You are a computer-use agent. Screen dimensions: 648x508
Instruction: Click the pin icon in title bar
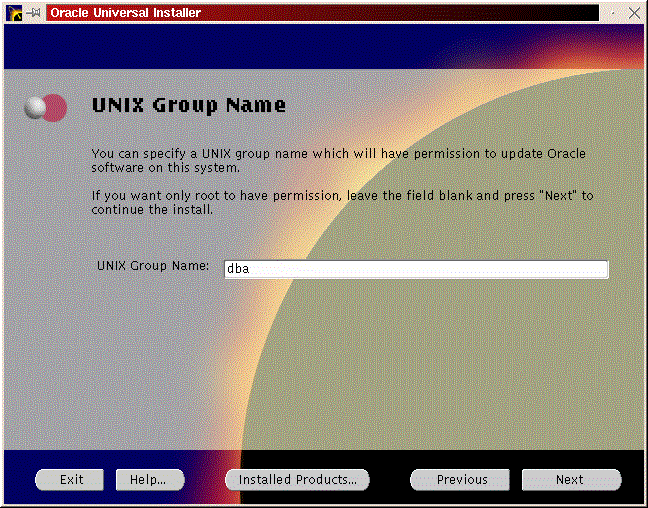(x=34, y=13)
